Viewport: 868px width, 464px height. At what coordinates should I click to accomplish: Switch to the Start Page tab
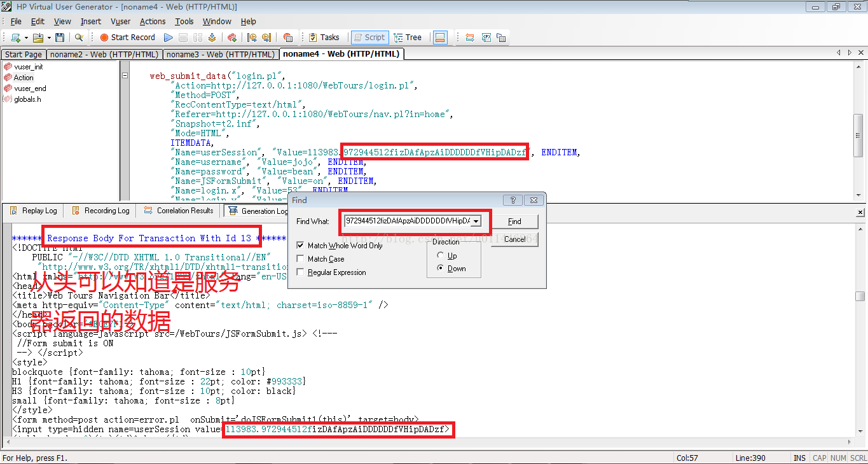click(x=24, y=54)
